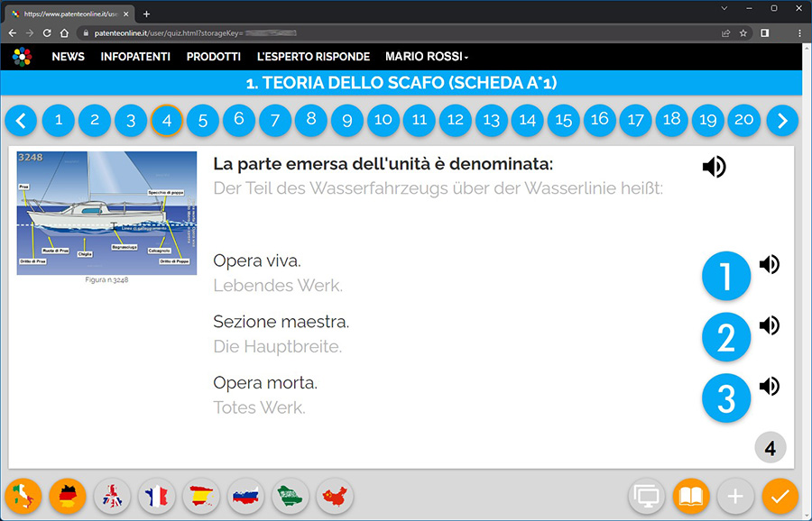Play audio for answer Opera viva

pyautogui.click(x=769, y=264)
